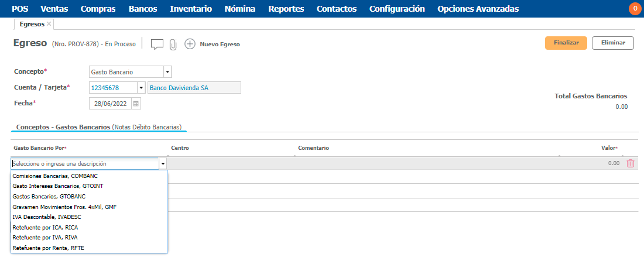Click the comment speech bubble icon
The height and width of the screenshot is (257, 644).
[157, 44]
